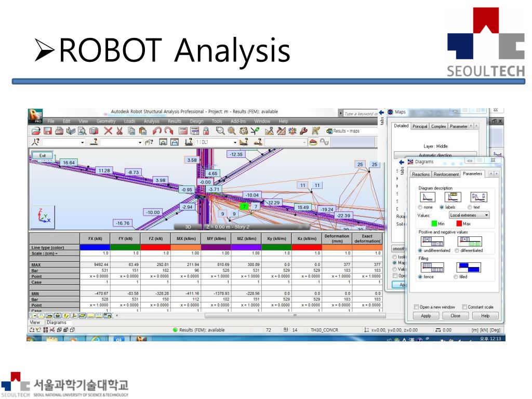Viewport: 532px width, 399px height.
Task: Click the padlock results-freeze icon
Action: [x=206, y=131]
